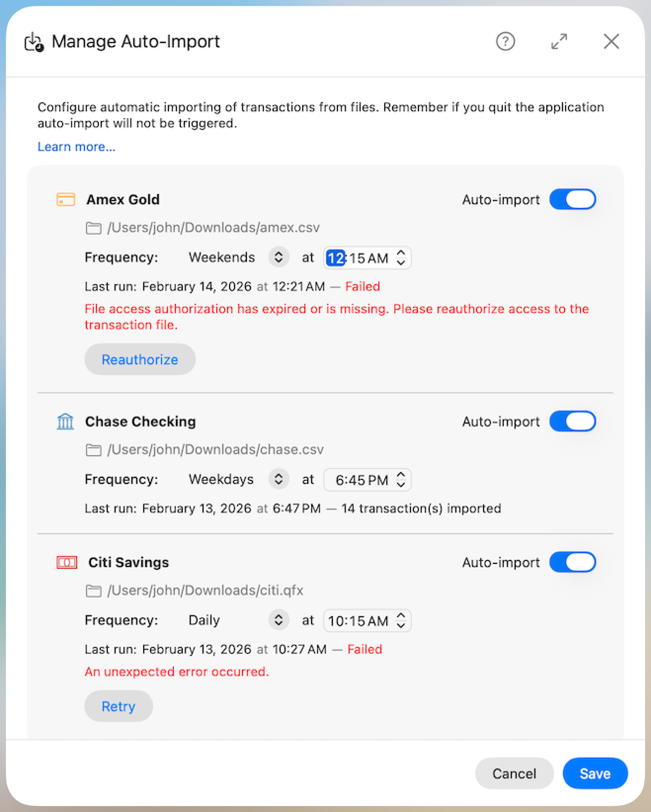The height and width of the screenshot is (812, 651).
Task: Reauthorize file access for Amex Gold
Action: tap(140, 359)
